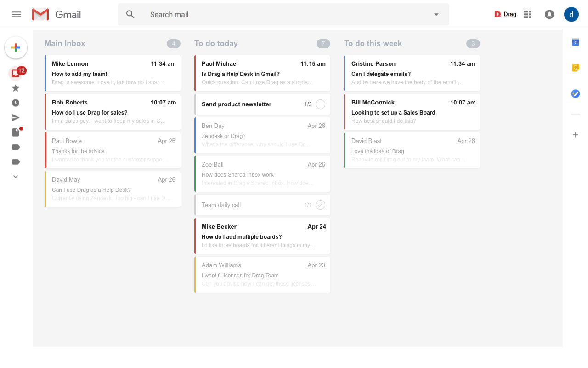Open Paul Michael's Help Desk in Gmail email
This screenshot has height=368, width=588.
click(262, 73)
